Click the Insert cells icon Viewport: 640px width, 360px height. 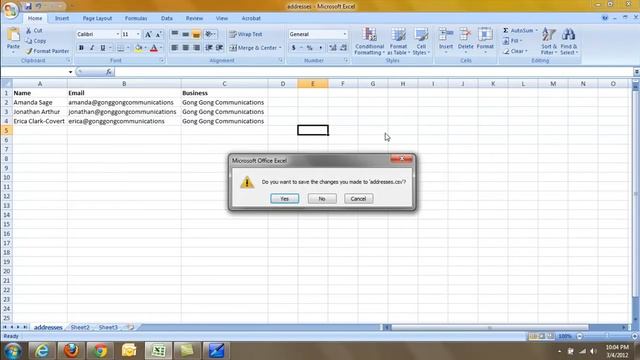pyautogui.click(x=446, y=35)
